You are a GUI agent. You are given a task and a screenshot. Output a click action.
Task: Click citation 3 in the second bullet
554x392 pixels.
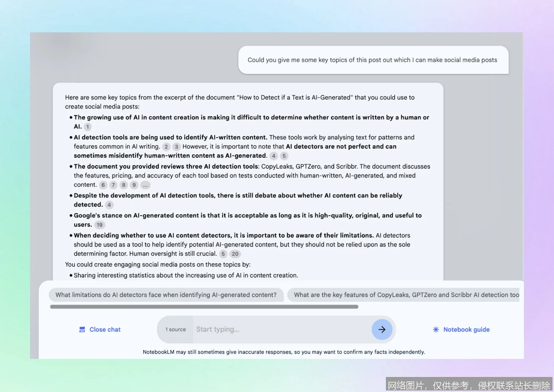[176, 147]
